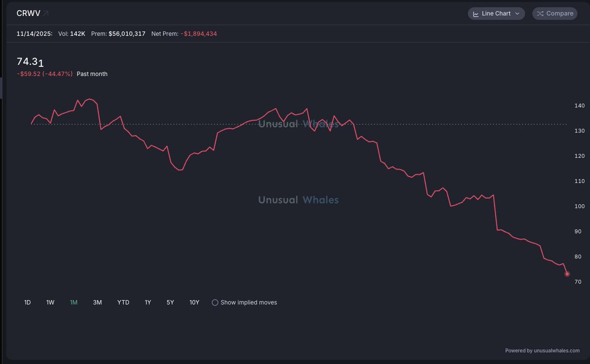Image resolution: width=590 pixels, height=364 pixels.
Task: Choose the active 1M time range
Action: [x=74, y=303]
